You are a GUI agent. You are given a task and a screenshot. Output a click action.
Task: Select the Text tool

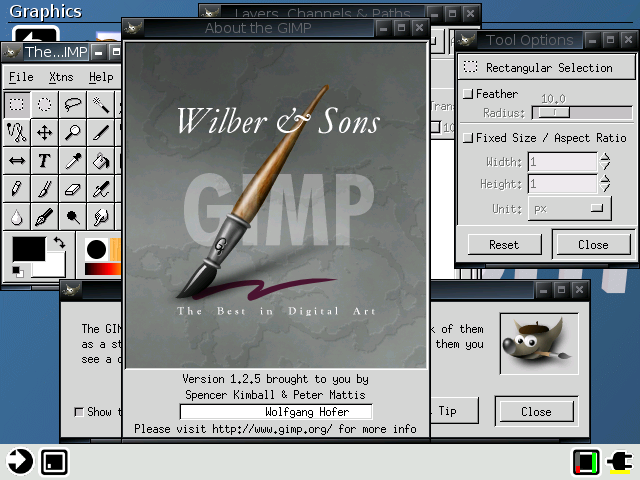click(x=44, y=160)
